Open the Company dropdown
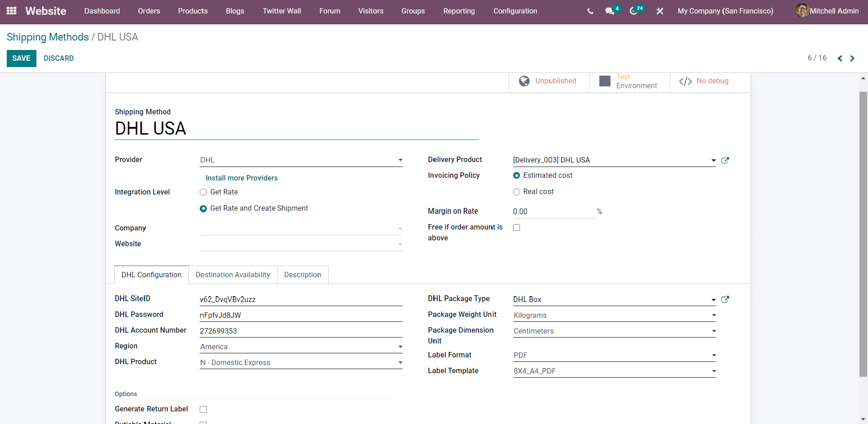Screen dimensions: 868x424 coord(301,229)
